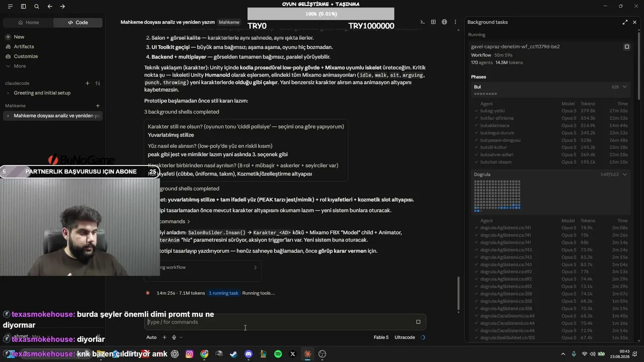Open Customize in the sidebar
Viewport: 644px width, 362px height.
pyautogui.click(x=53, y=56)
